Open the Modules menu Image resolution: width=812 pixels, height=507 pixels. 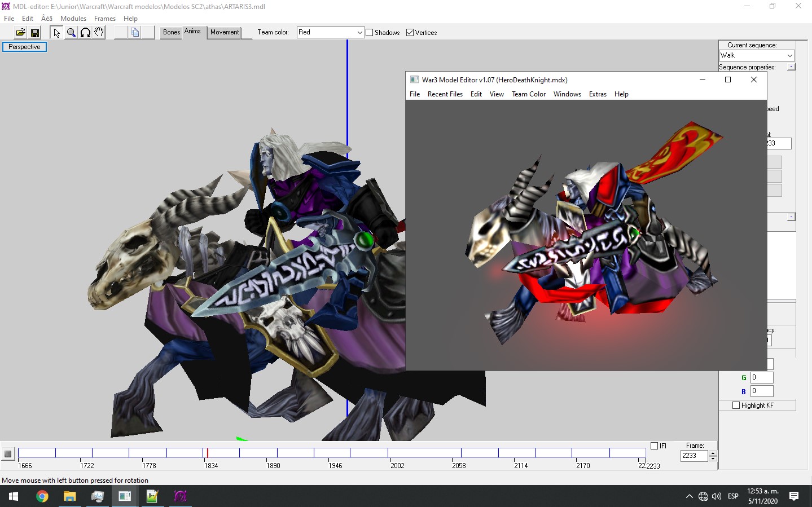[x=73, y=19]
